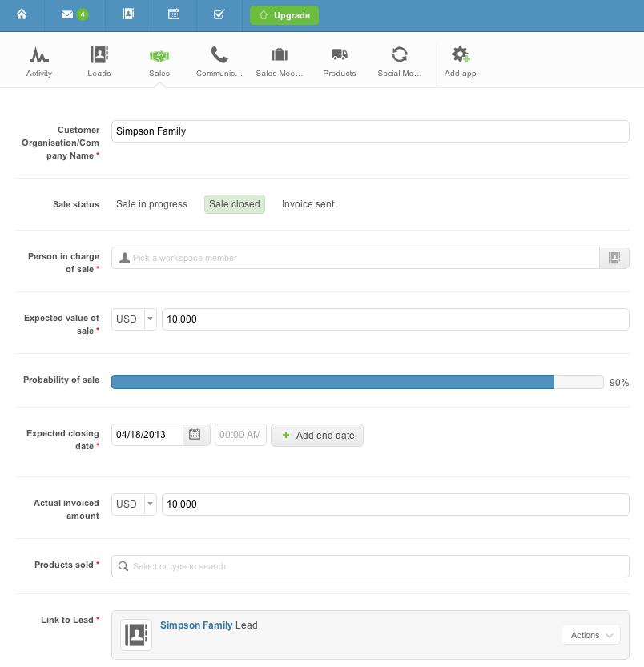Click the Add end date button
This screenshot has height=667, width=644.
[317, 435]
